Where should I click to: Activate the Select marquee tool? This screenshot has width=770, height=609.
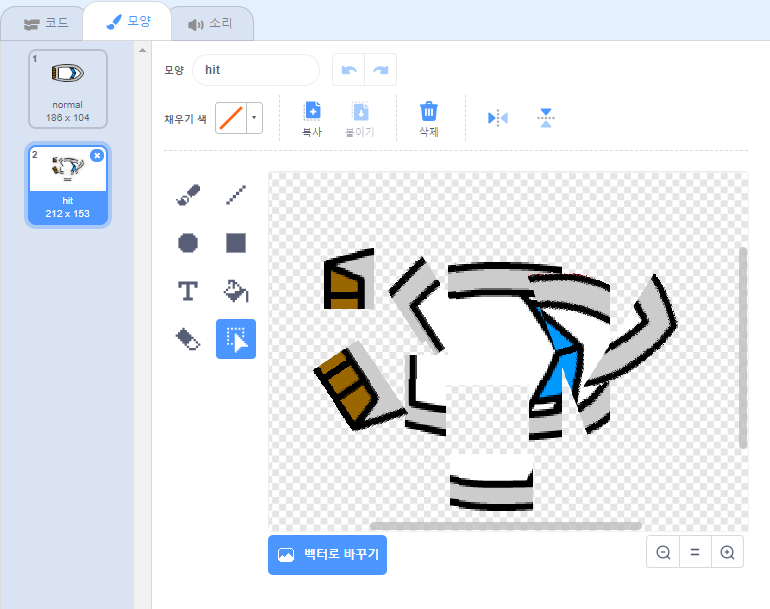pos(236,339)
